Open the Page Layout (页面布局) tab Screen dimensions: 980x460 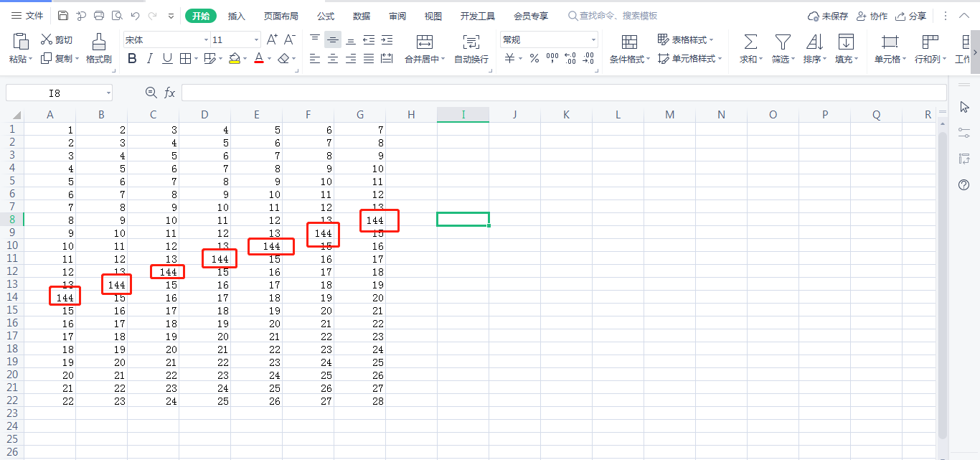pyautogui.click(x=281, y=16)
